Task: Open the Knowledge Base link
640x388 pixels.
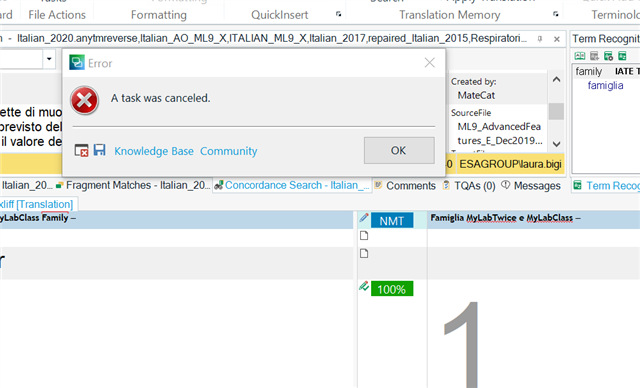Action: [154, 151]
